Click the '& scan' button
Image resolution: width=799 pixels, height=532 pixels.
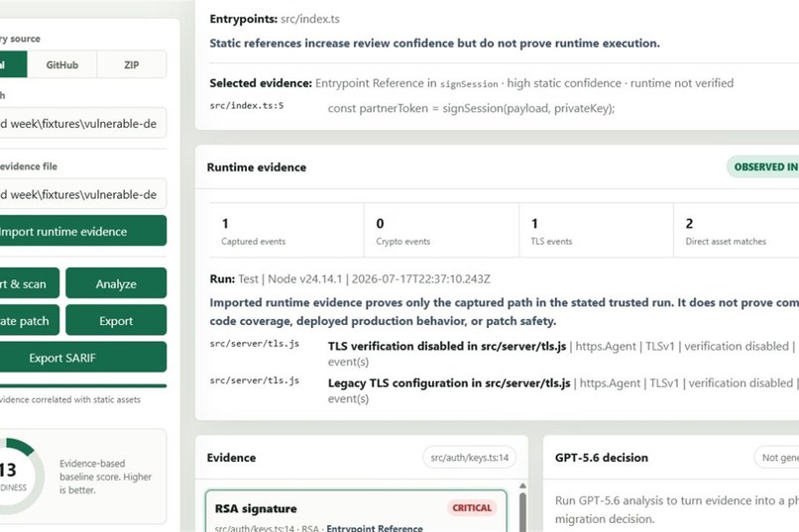(x=29, y=283)
